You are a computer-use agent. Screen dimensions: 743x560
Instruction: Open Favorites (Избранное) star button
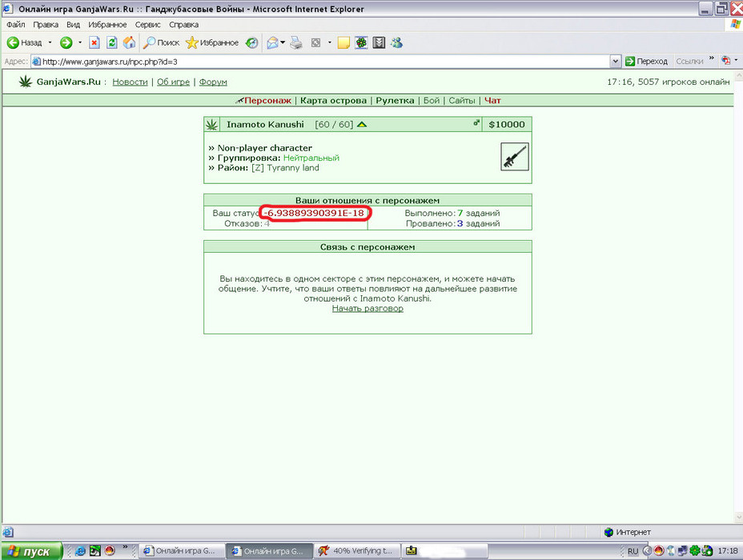coord(212,43)
